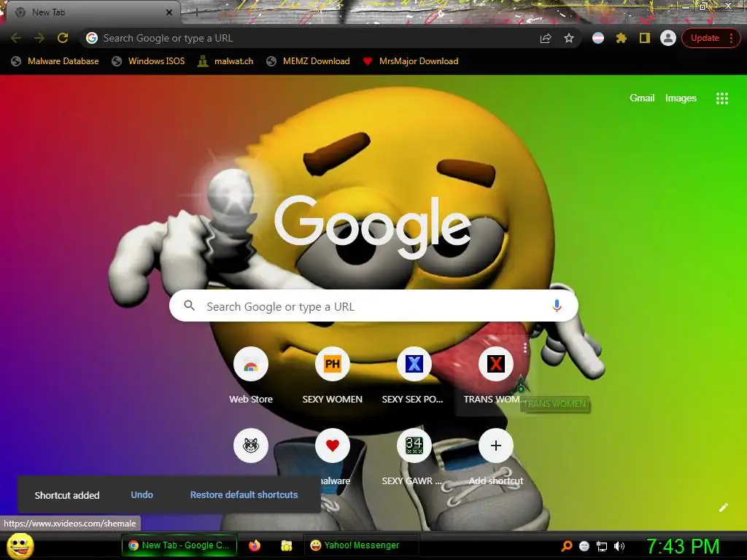The width and height of the screenshot is (747, 560).
Task: Follow the Gmail link
Action: click(642, 98)
